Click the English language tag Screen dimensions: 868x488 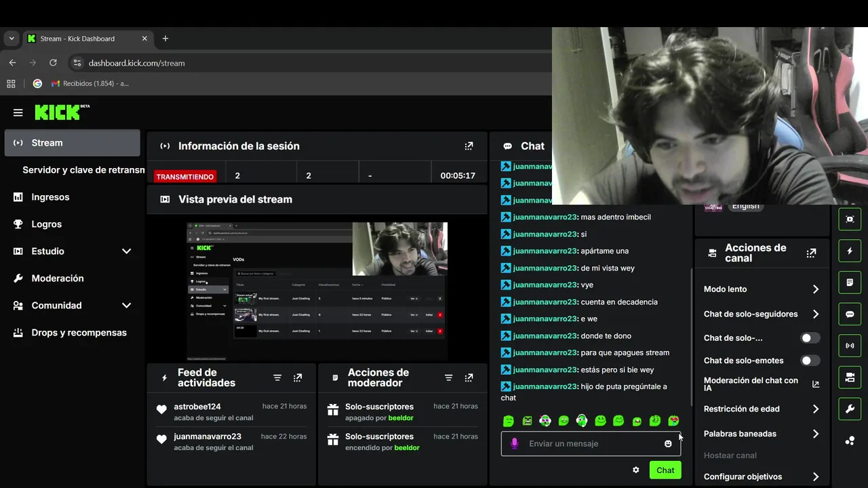746,206
